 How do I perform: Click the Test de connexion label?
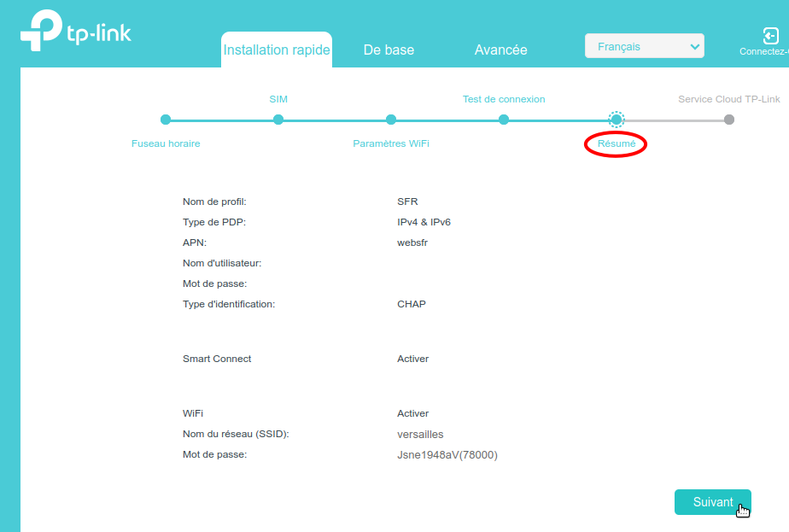tap(504, 99)
